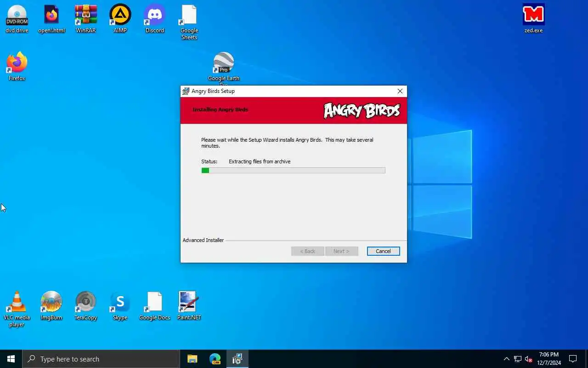Select the WinRAR desktop shortcut
The width and height of the screenshot is (588, 368).
[86, 19]
